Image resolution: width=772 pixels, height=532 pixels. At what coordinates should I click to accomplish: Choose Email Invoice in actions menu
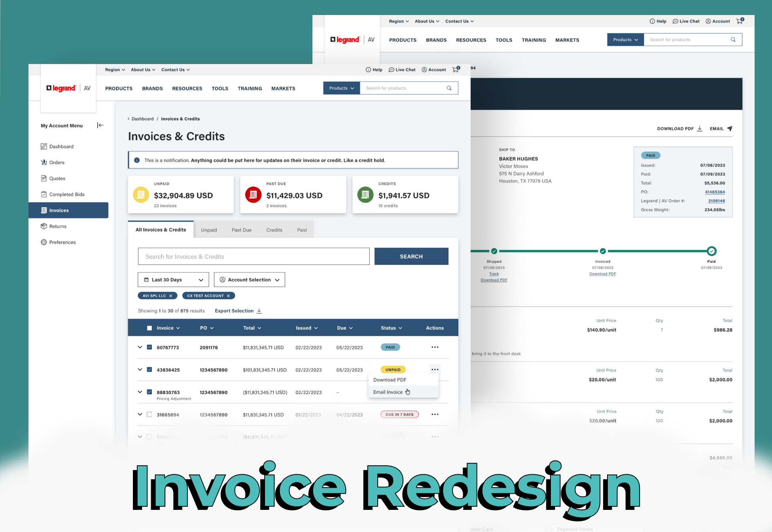pos(403,392)
